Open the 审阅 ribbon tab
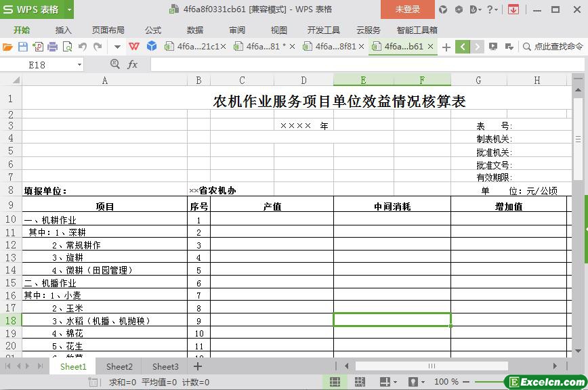Image resolution: width=588 pixels, height=390 pixels. 237,30
